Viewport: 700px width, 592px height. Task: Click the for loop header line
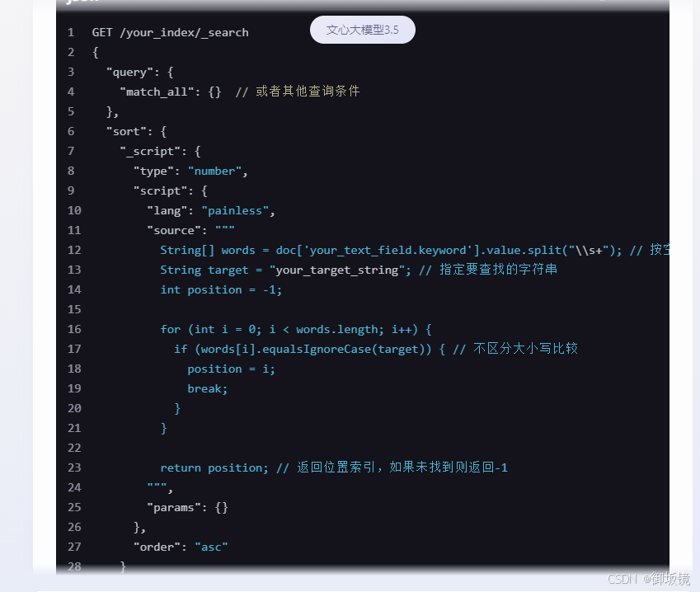tap(296, 329)
